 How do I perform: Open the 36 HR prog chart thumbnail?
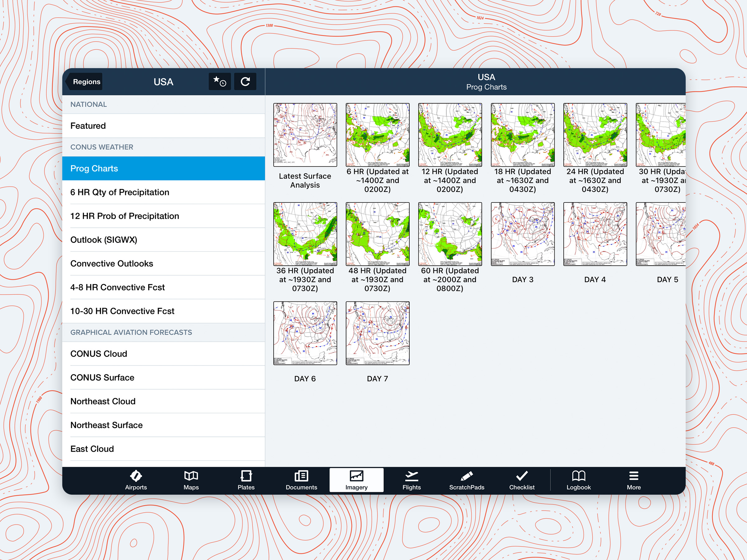[305, 234]
